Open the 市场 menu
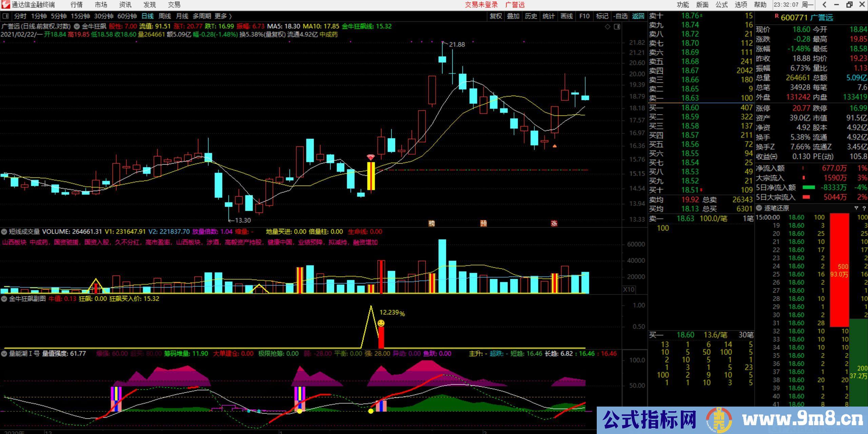The height and width of the screenshot is (434, 868). pos(101,5)
